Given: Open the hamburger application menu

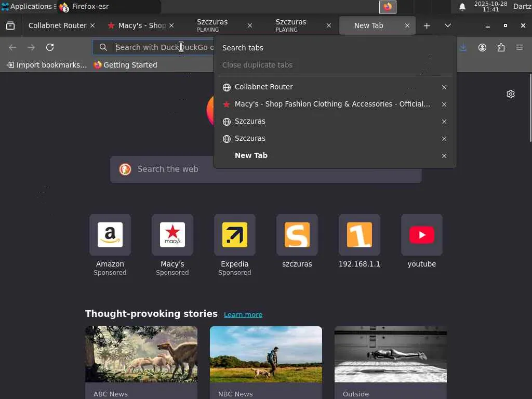Looking at the screenshot, I should (520, 47).
